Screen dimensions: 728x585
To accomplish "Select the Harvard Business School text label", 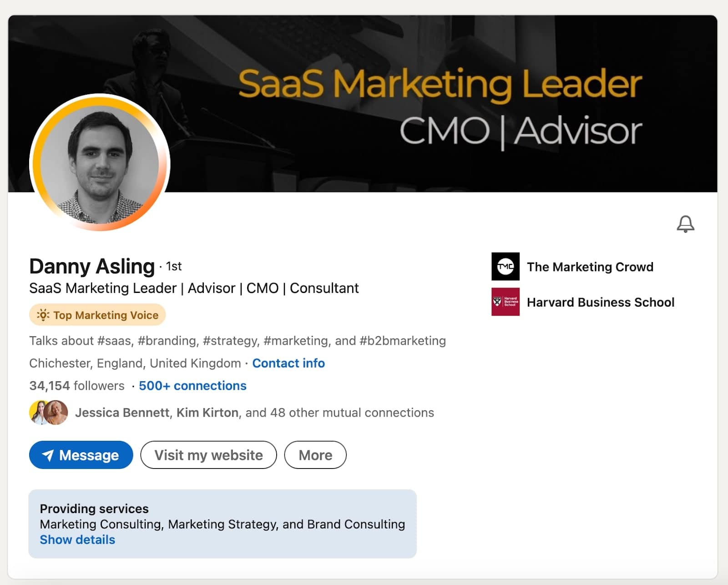I will (601, 302).
